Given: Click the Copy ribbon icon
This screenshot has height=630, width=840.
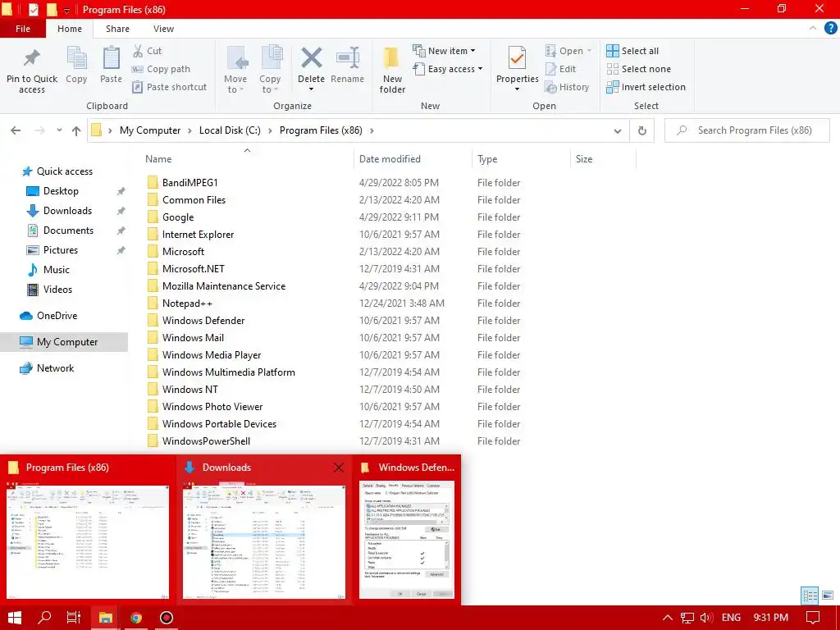Looking at the screenshot, I should [x=76, y=58].
